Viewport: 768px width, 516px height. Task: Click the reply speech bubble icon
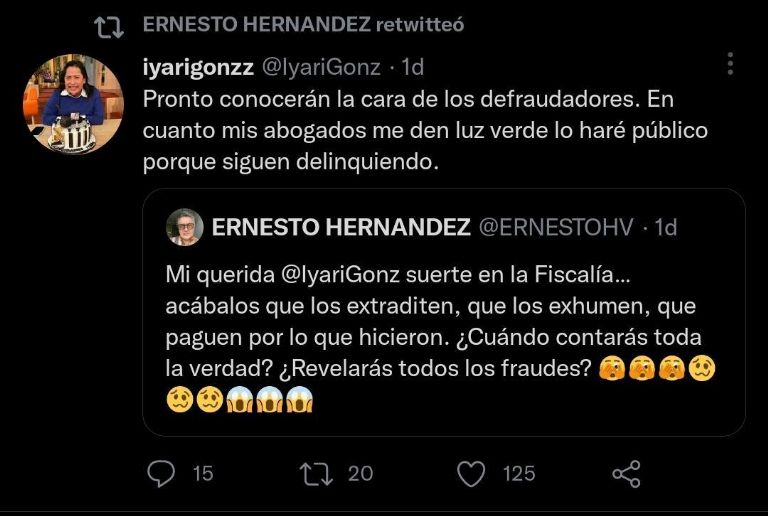pos(162,473)
